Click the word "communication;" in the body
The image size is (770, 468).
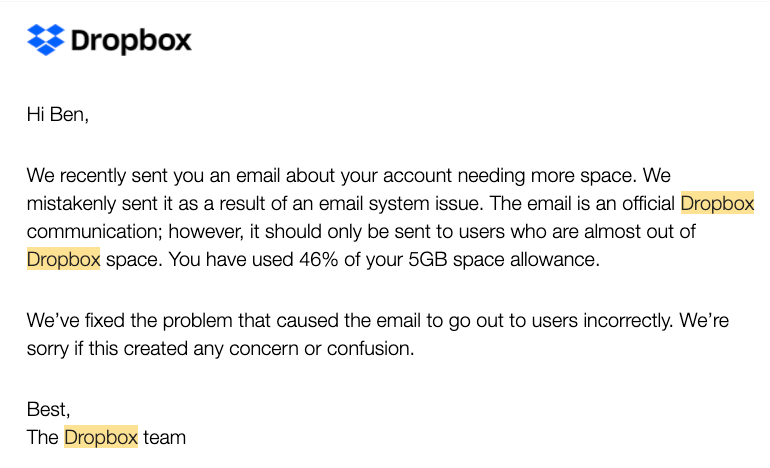pyautogui.click(x=88, y=232)
